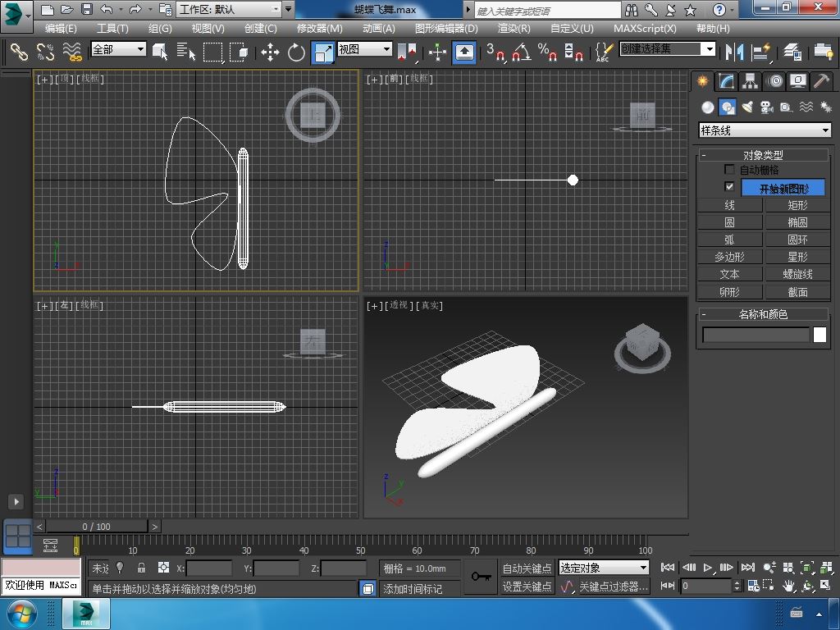The height and width of the screenshot is (630, 840).
Task: Select the Lights category icon
Action: (746, 107)
